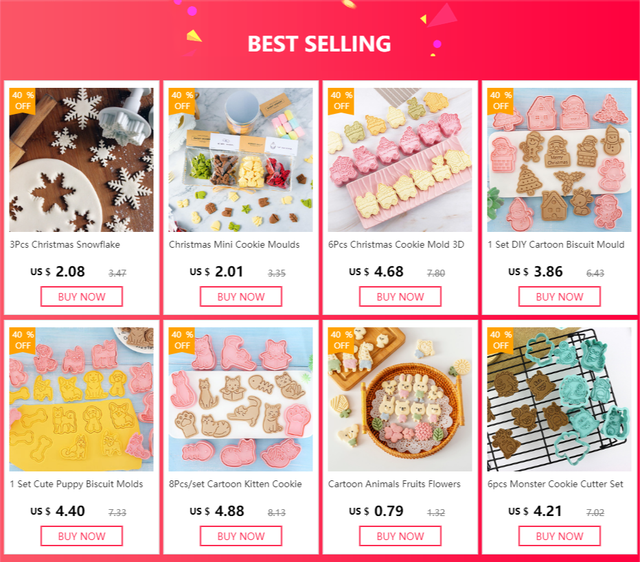Screen dimensions: 640x562
Task: Buy the 6Pcs Christmas Cookie Mold 3D
Action: pyautogui.click(x=400, y=296)
